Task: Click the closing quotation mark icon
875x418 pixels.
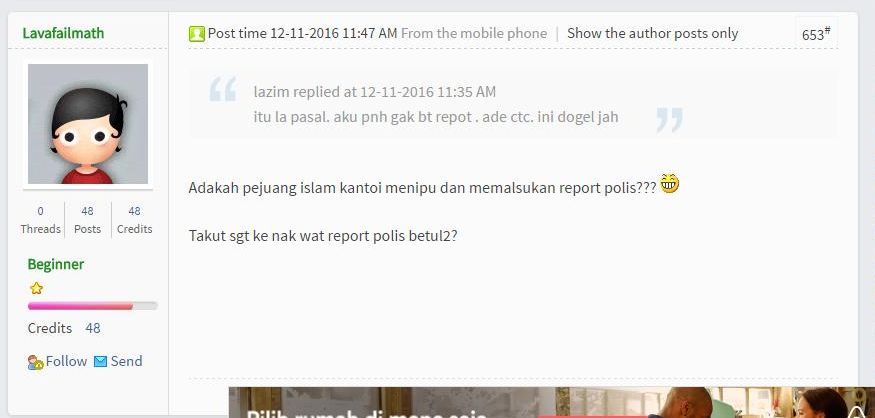Action: 670,120
